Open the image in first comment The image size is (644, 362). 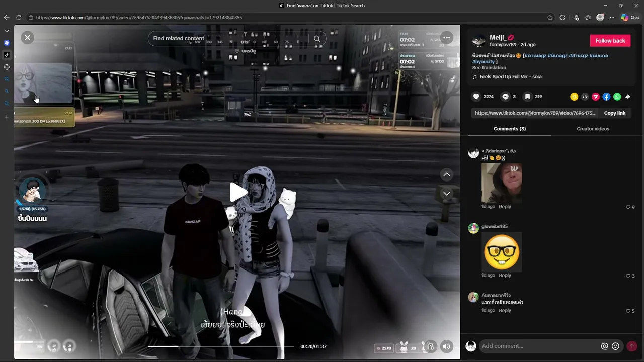tap(502, 183)
